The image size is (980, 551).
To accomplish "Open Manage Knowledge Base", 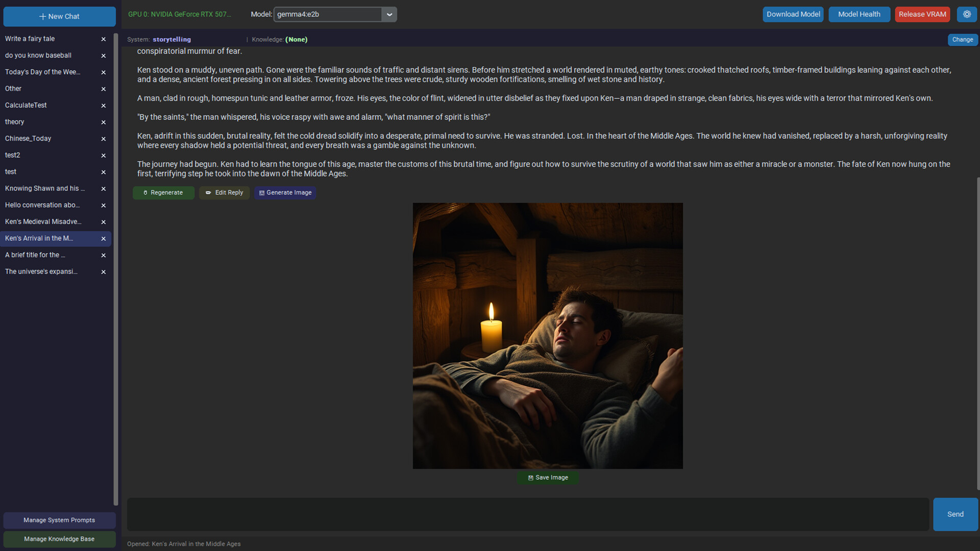I will click(x=59, y=539).
